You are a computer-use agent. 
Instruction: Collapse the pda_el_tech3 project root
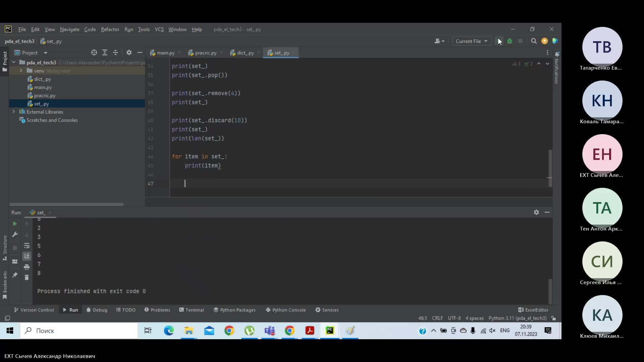click(14, 62)
